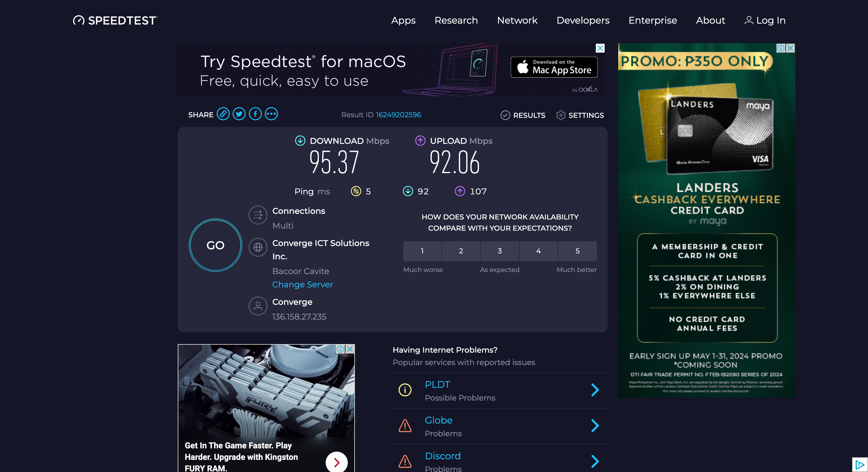This screenshot has width=868, height=472.
Task: Rate network availability as 5
Action: point(577,251)
